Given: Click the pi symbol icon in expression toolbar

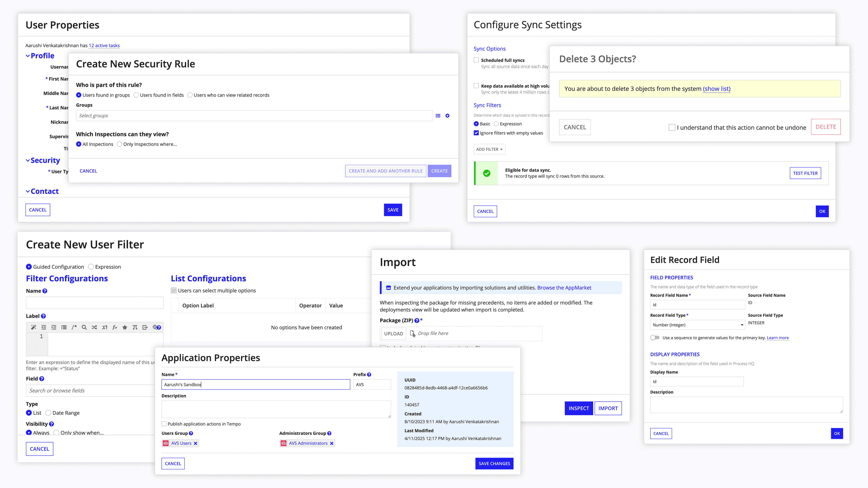Looking at the screenshot, I should (x=135, y=327).
